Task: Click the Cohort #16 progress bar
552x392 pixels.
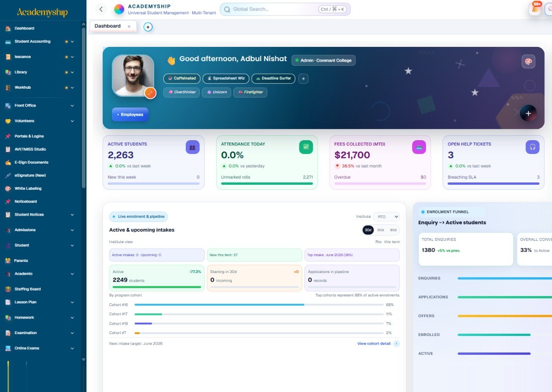Action: click(x=259, y=305)
